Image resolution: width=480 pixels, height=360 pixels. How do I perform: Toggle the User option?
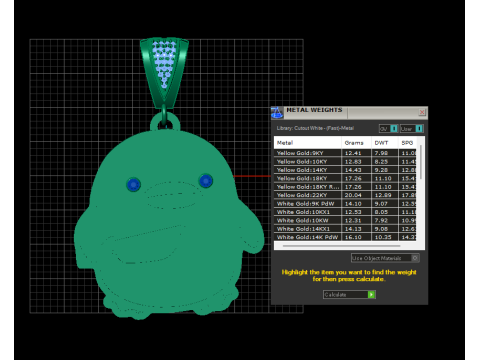pyautogui.click(x=412, y=129)
